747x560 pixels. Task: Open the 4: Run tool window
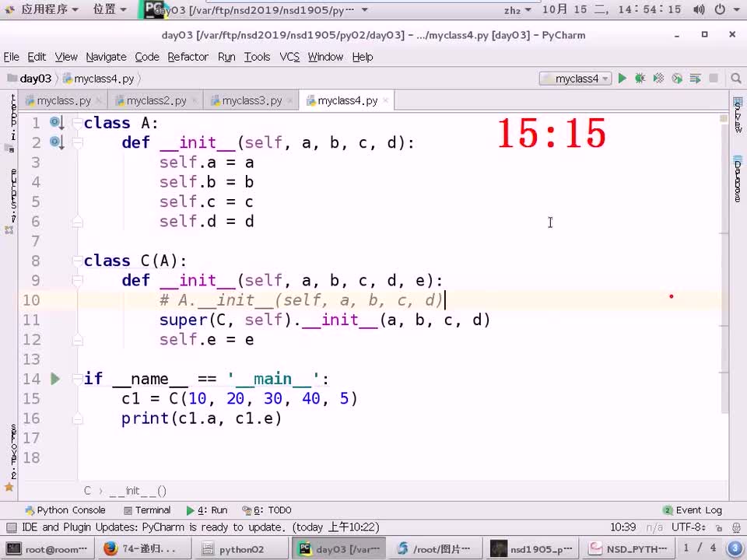click(207, 510)
